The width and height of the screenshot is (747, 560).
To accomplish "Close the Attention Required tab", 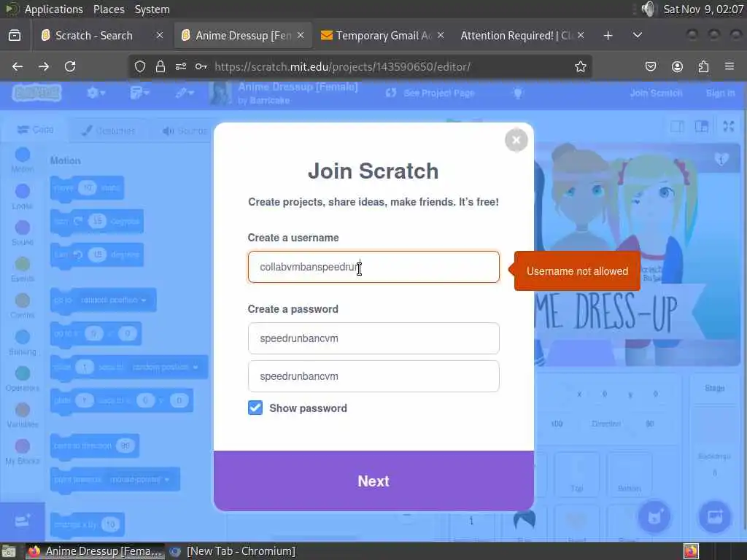I will [581, 35].
